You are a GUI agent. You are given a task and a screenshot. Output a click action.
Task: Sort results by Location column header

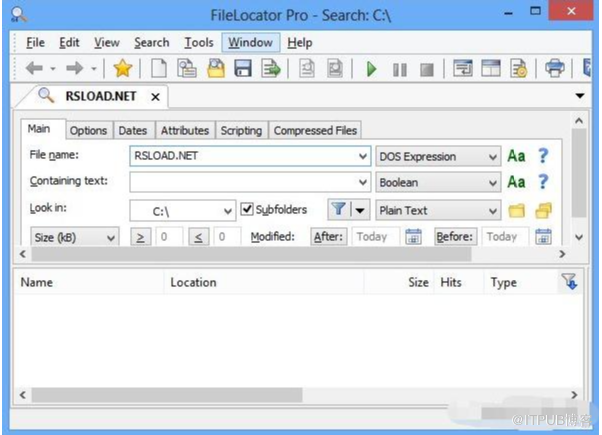coord(264,282)
